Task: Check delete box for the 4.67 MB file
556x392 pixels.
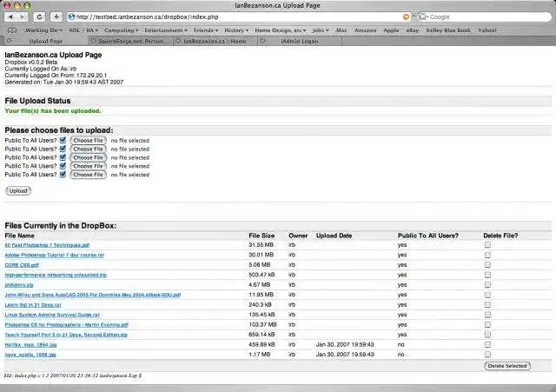Action: 487,284
